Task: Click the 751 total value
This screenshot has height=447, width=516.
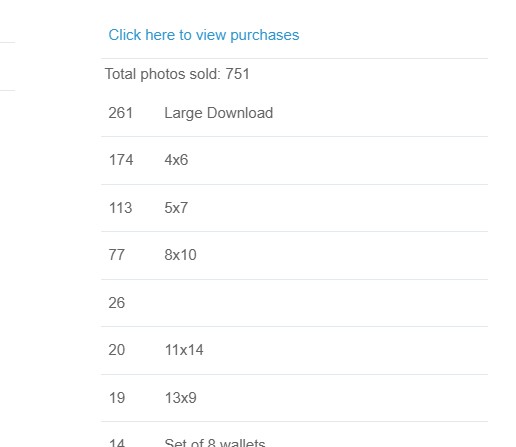Action: pos(237,74)
